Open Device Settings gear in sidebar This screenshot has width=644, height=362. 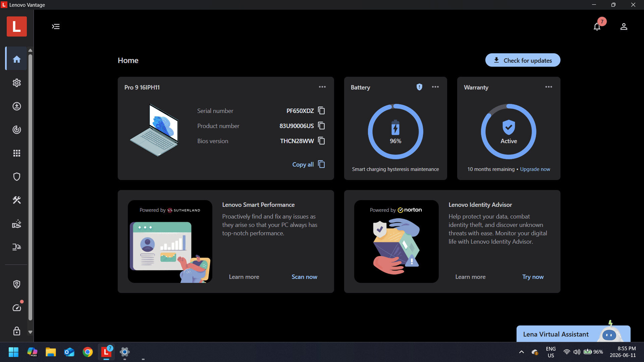click(16, 83)
